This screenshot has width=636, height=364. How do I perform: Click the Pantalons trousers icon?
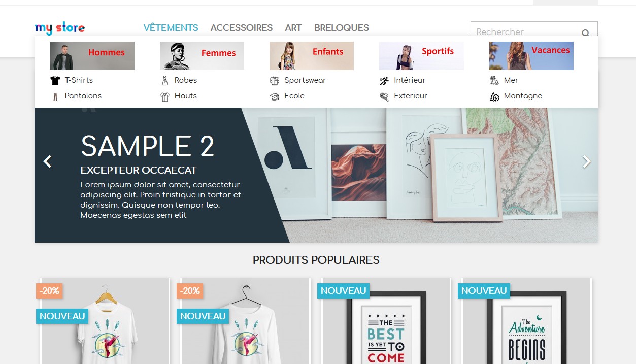pyautogui.click(x=55, y=96)
